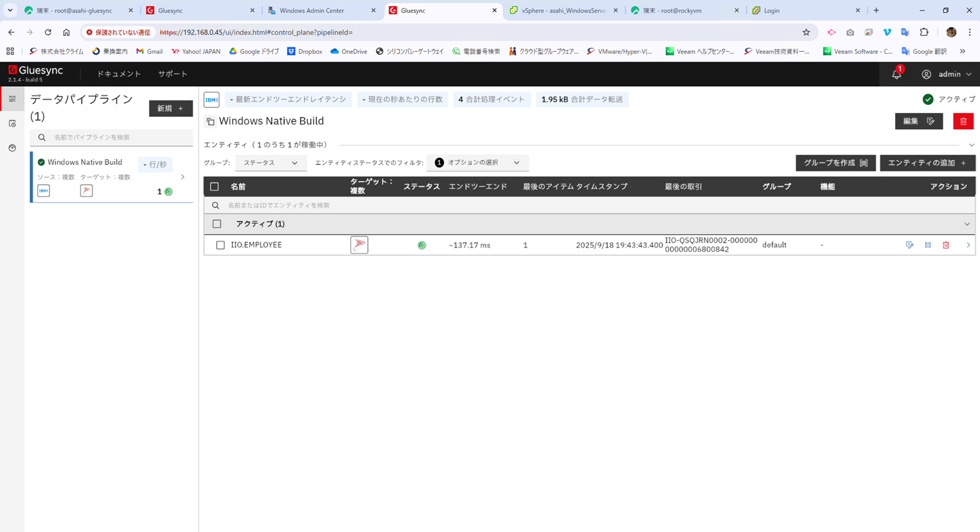This screenshot has height=532, width=980.
Task: Open the サポート menu
Action: (x=172, y=74)
